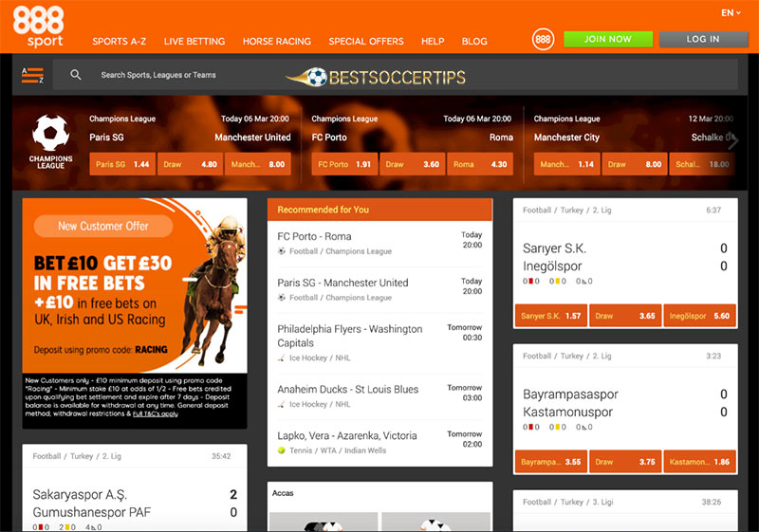Open the Horse Racing section
759x532 pixels.
point(277,42)
